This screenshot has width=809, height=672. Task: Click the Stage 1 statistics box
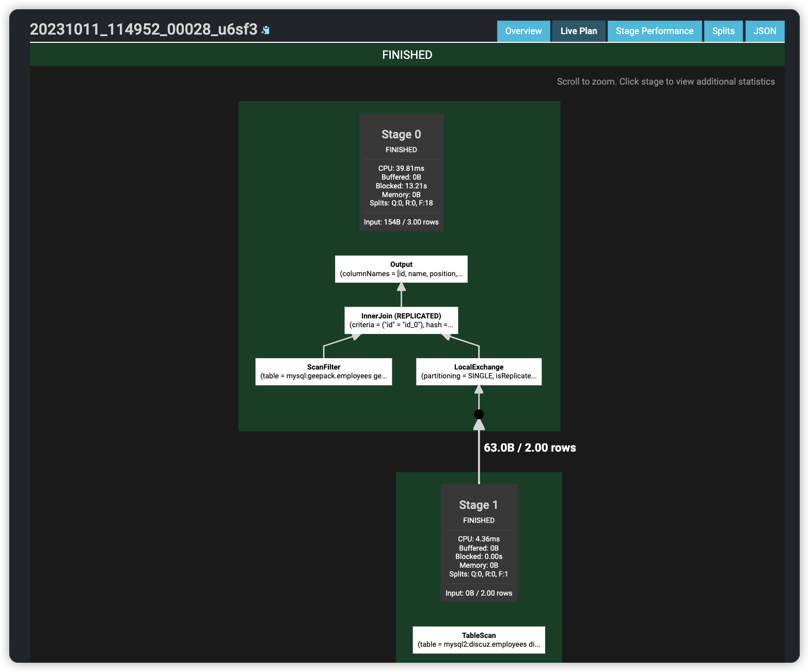[x=479, y=542]
